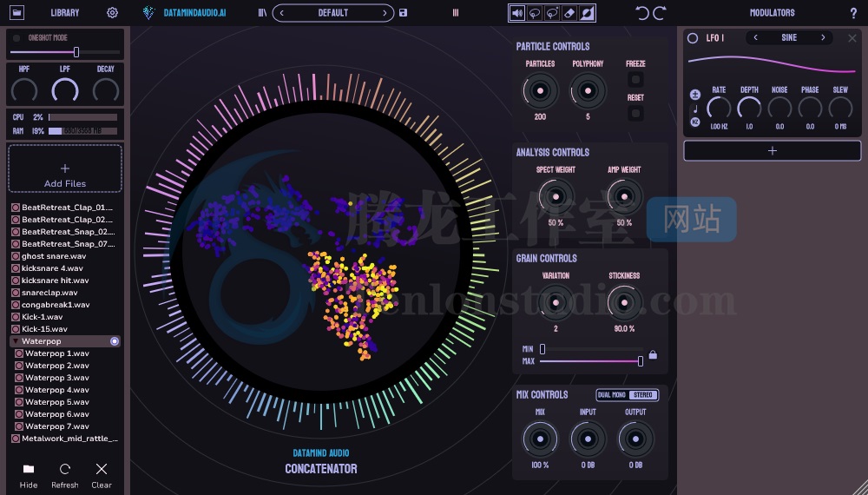Open the Modulators panel tab
Viewport: 868px width, 495px height.
[x=772, y=13]
